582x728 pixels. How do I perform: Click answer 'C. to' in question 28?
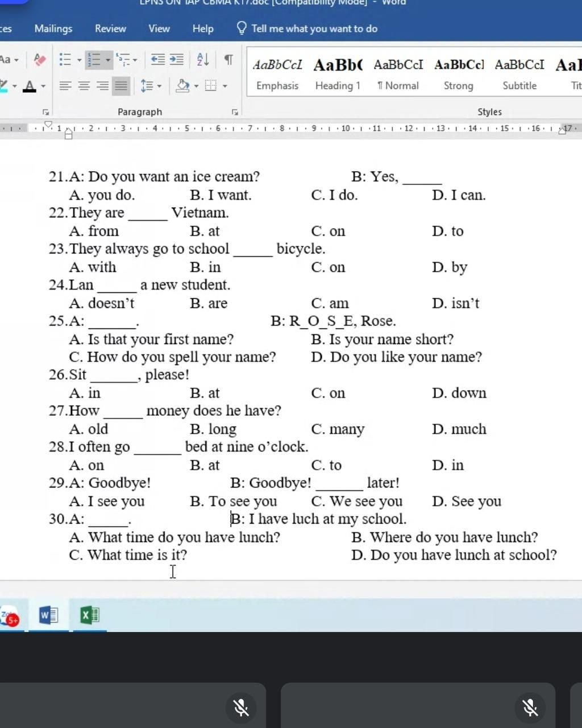[x=326, y=465]
